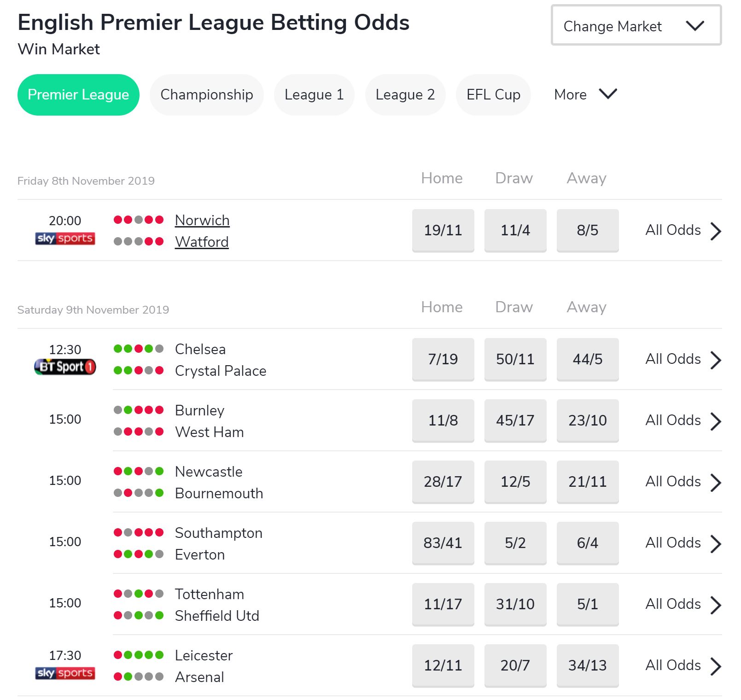Screen dimensions: 741x700
Task: Click the arrow next to Chelsea All Odds
Action: click(x=716, y=360)
